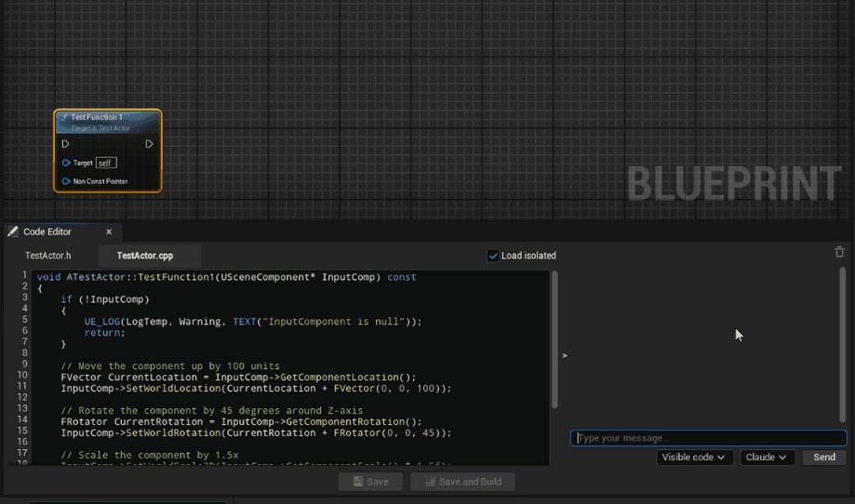This screenshot has height=504, width=855.
Task: Click the collapse arrow between code and chat
Action: (565, 355)
